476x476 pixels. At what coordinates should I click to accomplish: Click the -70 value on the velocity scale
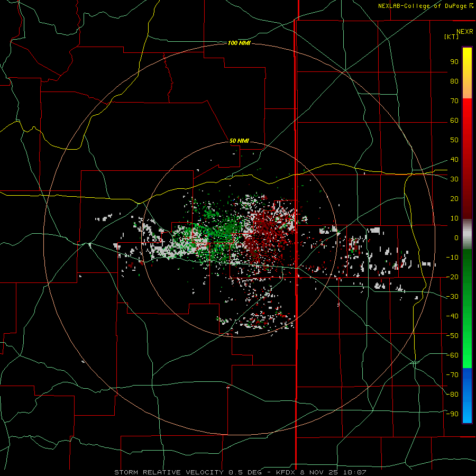coord(452,375)
